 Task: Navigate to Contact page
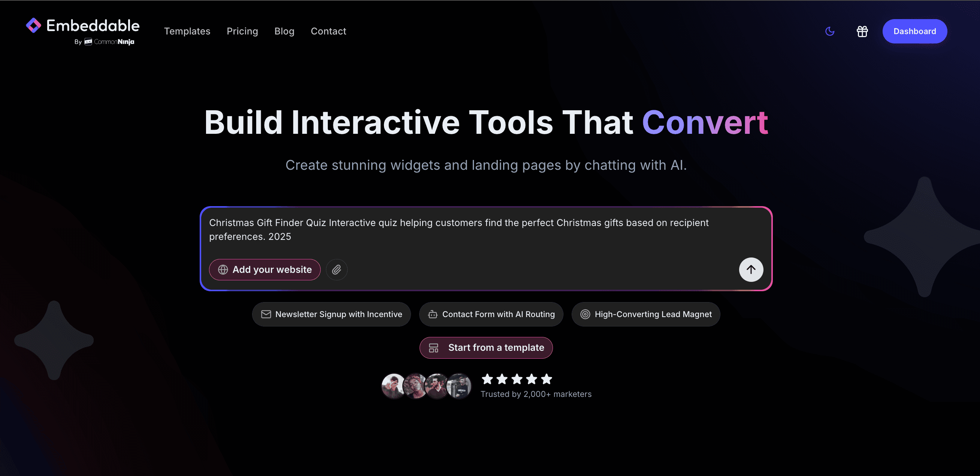pos(328,31)
